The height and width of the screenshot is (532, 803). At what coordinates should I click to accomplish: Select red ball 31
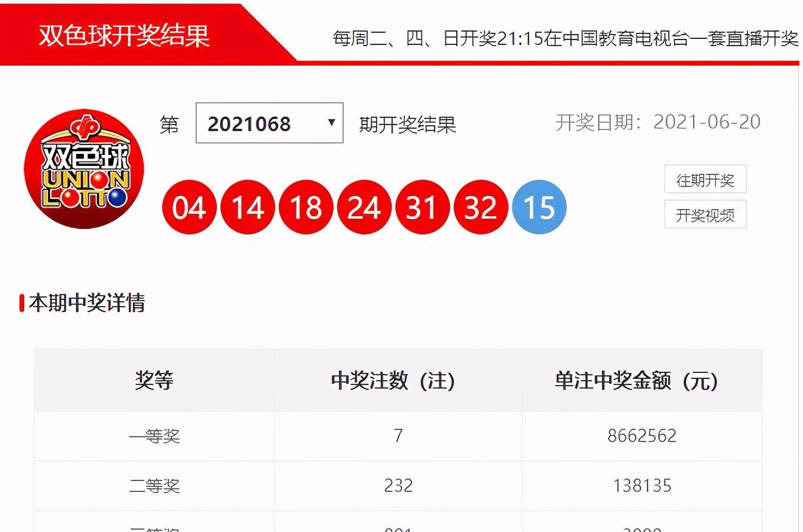[422, 208]
